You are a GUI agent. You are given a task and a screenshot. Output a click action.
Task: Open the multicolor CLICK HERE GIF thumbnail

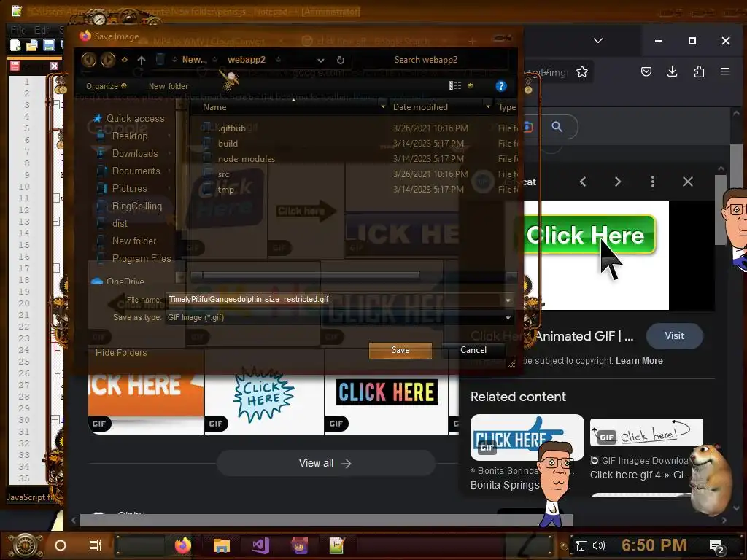point(387,392)
